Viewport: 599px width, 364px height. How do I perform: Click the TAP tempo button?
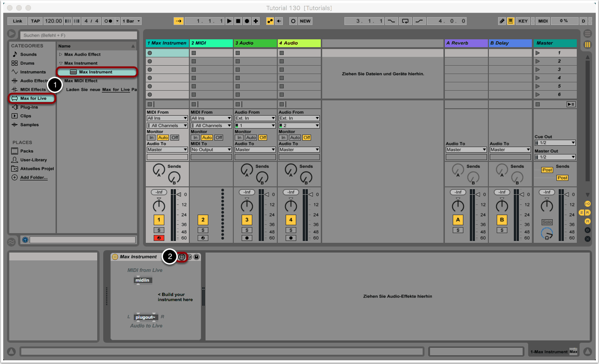point(36,21)
